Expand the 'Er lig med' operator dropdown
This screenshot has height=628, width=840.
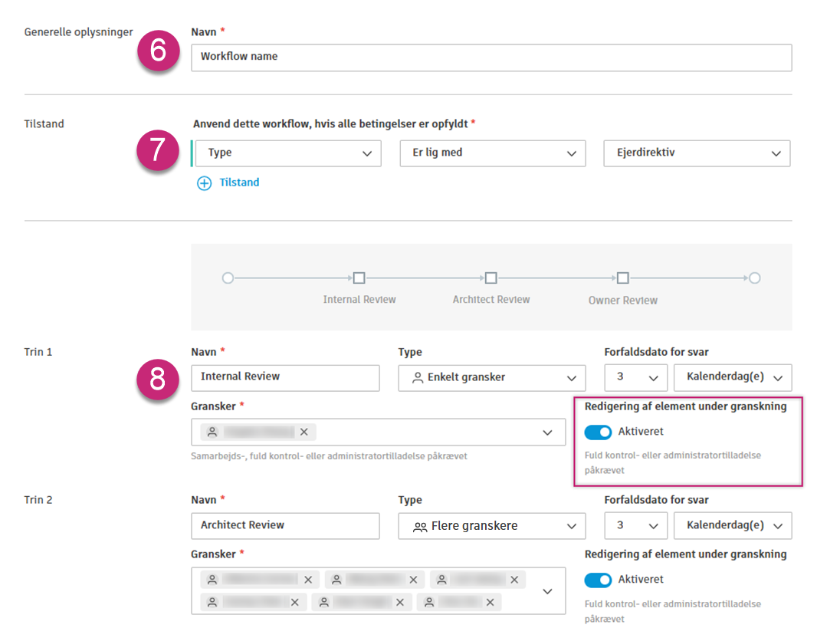[493, 153]
